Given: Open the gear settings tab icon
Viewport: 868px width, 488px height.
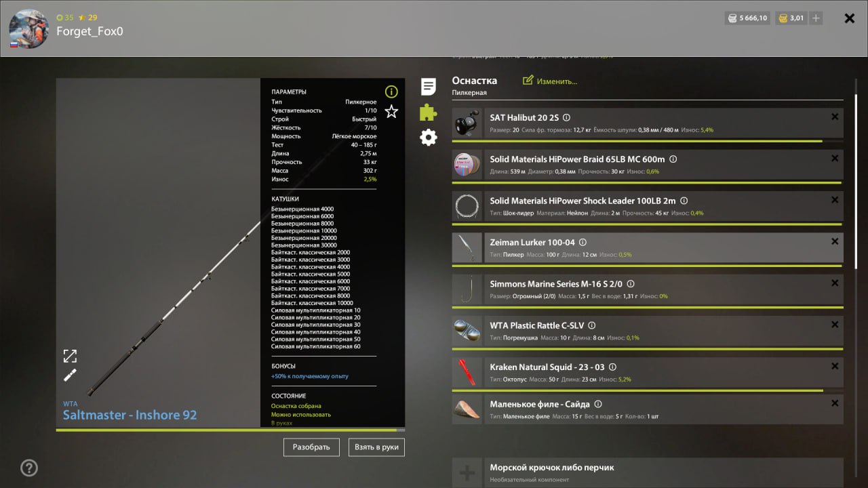Looking at the screenshot, I should click(x=429, y=138).
